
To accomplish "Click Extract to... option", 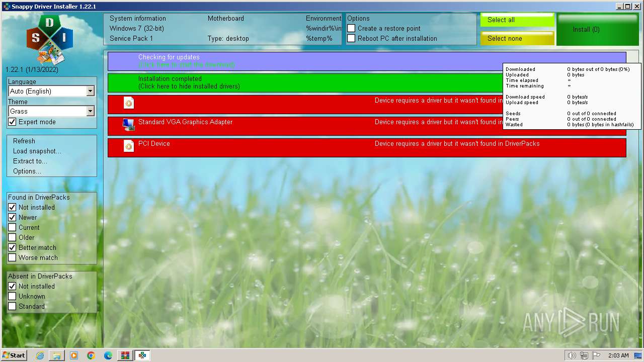I will [x=30, y=161].
